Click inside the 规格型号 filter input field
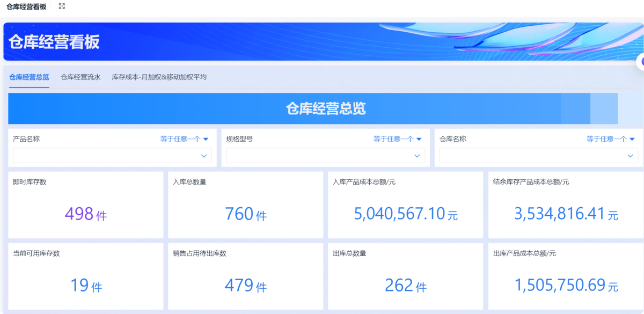The image size is (644, 314). 317,156
